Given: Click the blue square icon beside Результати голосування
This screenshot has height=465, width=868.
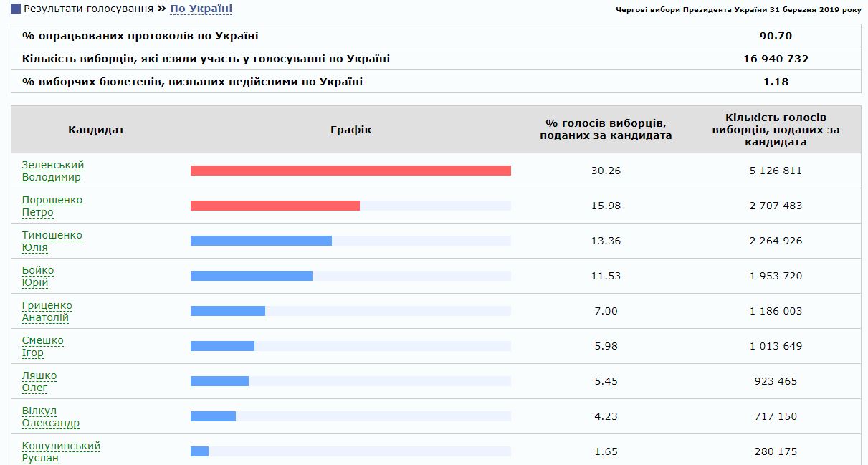Looking at the screenshot, I should point(16,9).
